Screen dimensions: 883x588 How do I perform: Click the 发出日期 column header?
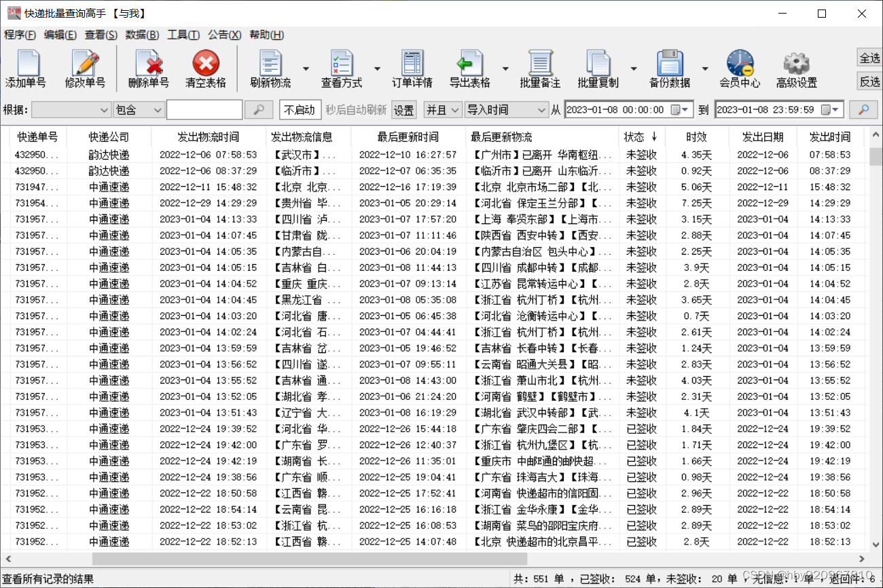(763, 137)
